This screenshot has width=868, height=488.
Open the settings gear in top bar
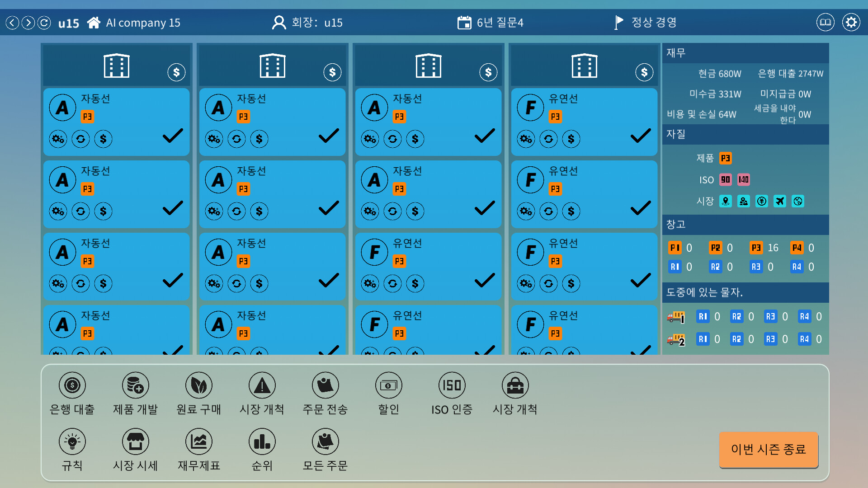click(x=851, y=23)
